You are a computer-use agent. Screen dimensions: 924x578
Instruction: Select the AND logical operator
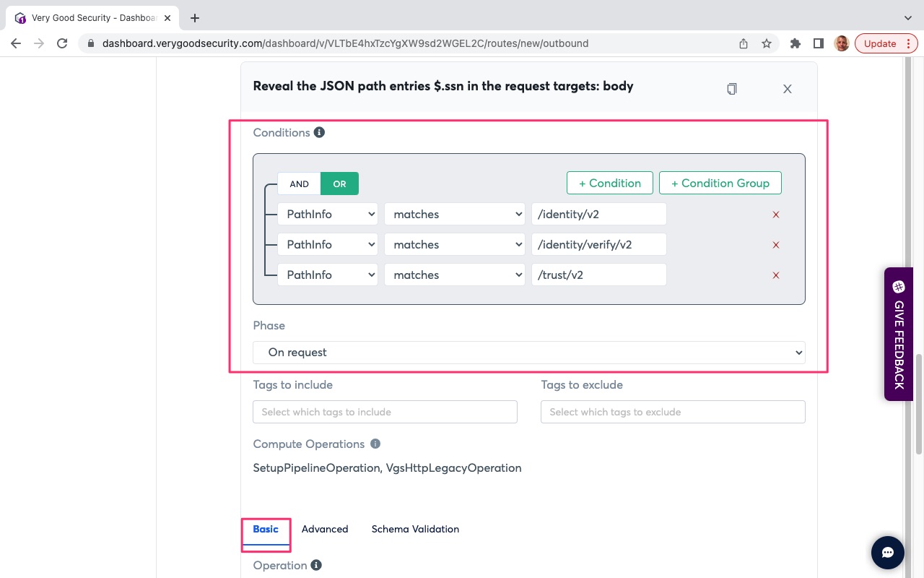299,184
